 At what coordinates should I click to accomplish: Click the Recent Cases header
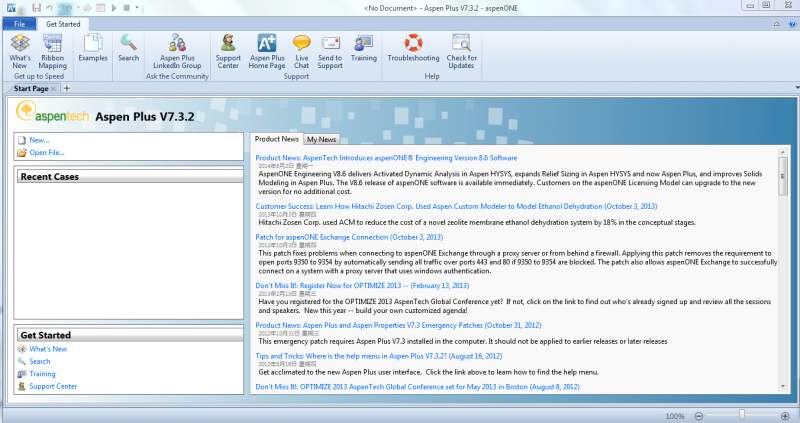point(130,177)
